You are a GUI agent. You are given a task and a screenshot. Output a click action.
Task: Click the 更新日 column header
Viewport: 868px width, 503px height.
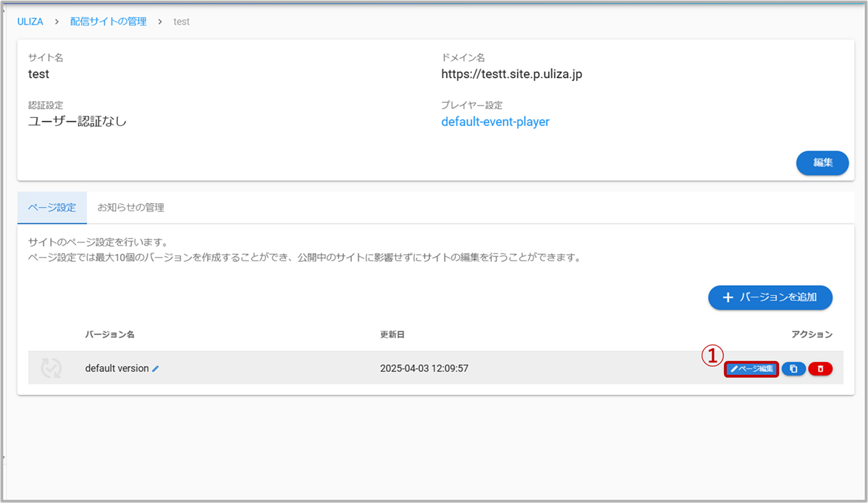coord(392,334)
